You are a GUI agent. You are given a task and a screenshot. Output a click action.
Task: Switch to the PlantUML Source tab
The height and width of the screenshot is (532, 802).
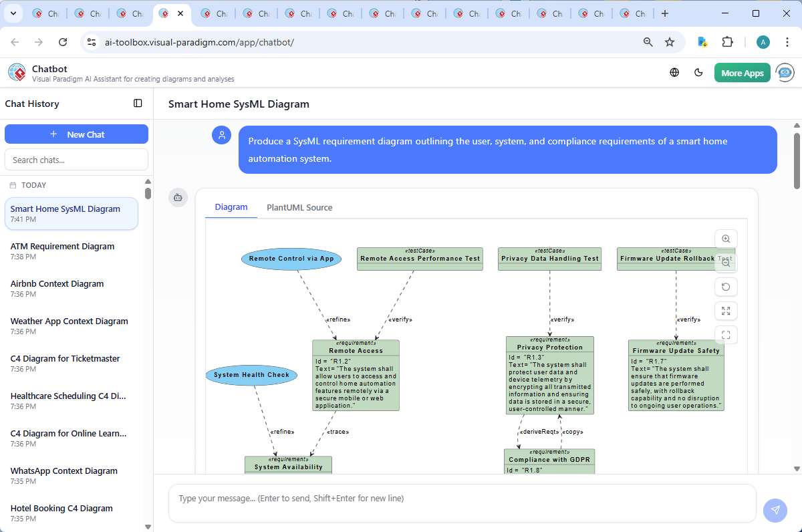(x=299, y=207)
